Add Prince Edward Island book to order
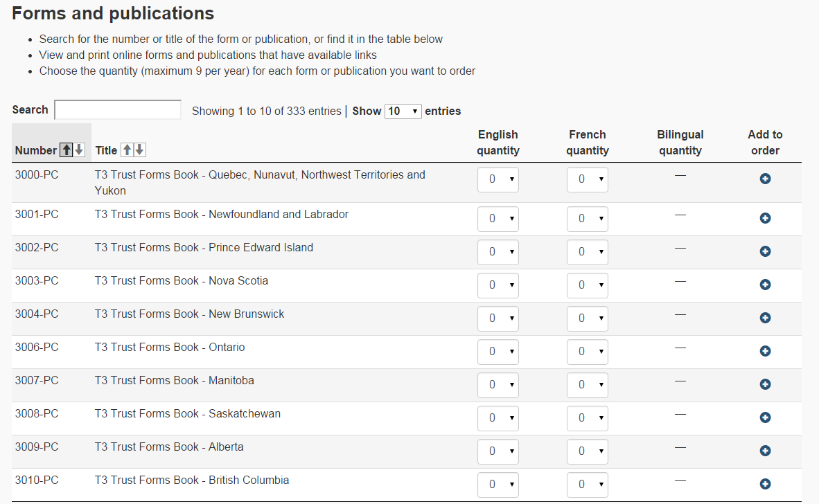This screenshot has height=504, width=819. [x=765, y=251]
